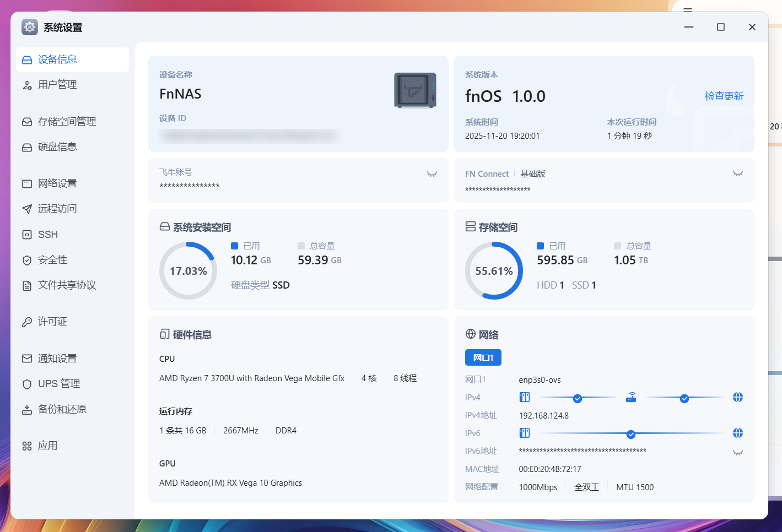Click the 检查更新 link
The width and height of the screenshot is (782, 532).
(724, 96)
